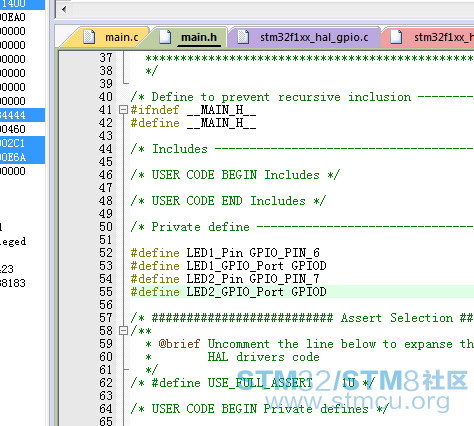The height and width of the screenshot is (426, 474).
Task: Open the stm32f1xx_hal_gpio.c tab
Action: 304,37
